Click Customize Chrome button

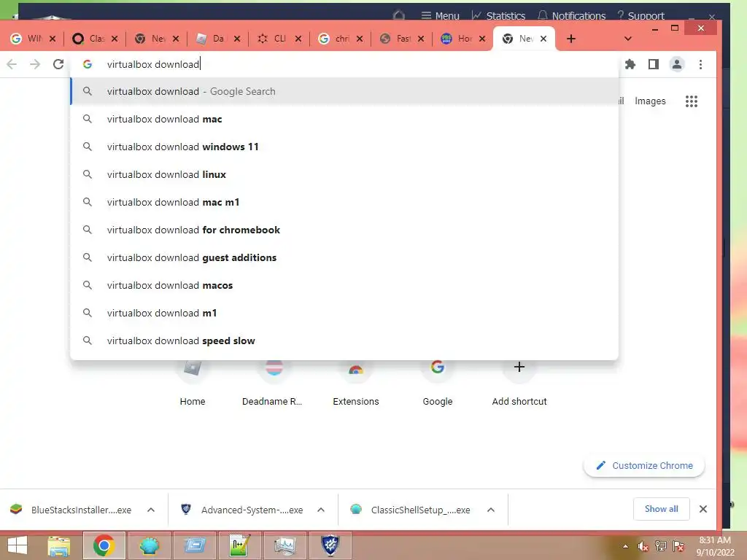point(644,465)
